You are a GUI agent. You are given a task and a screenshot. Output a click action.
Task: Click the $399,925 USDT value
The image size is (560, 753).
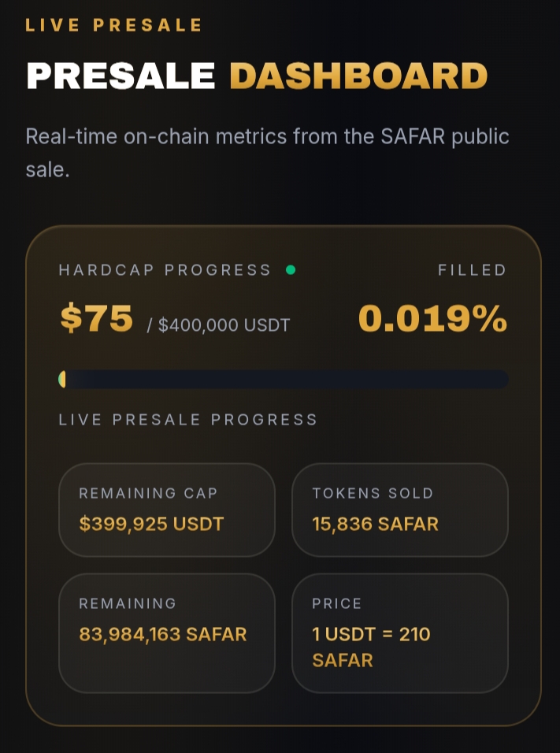pos(151,524)
